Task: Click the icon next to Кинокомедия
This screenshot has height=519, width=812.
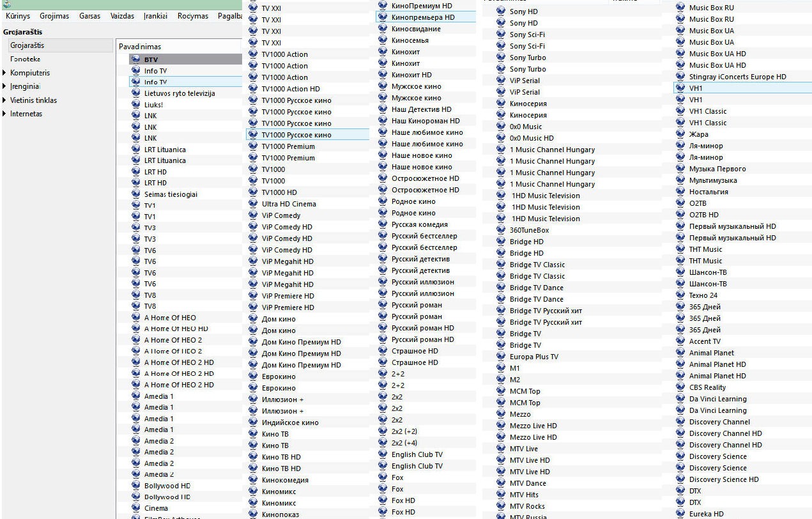Action: click(253, 480)
